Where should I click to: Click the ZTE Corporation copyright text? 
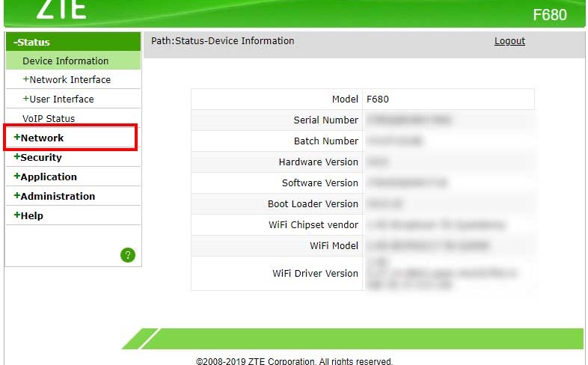coord(295,361)
